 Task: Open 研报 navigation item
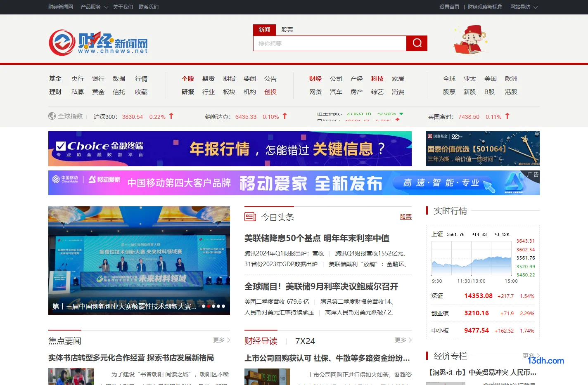pyautogui.click(x=188, y=92)
